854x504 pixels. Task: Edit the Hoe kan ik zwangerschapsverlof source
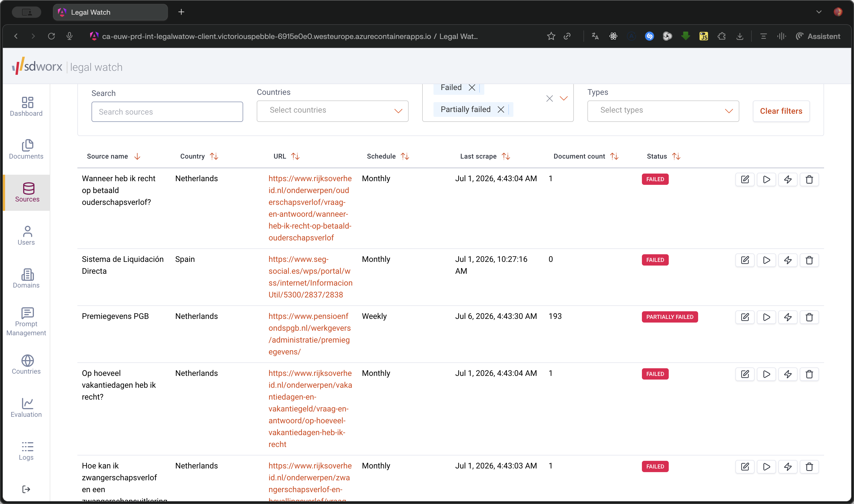[745, 467]
